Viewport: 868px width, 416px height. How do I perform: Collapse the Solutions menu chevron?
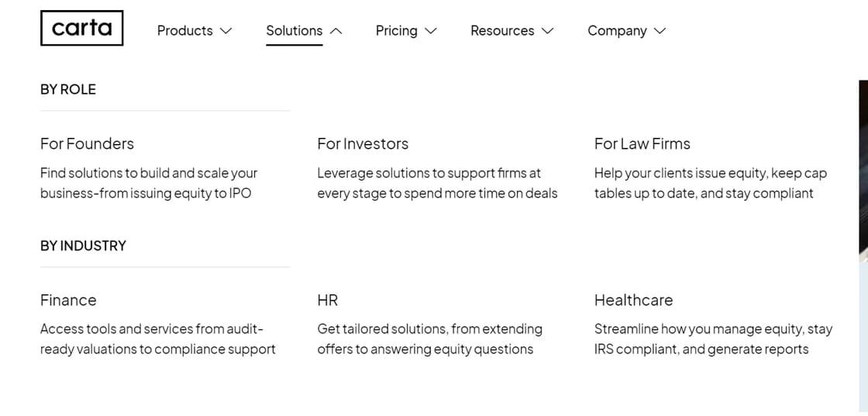tap(336, 31)
